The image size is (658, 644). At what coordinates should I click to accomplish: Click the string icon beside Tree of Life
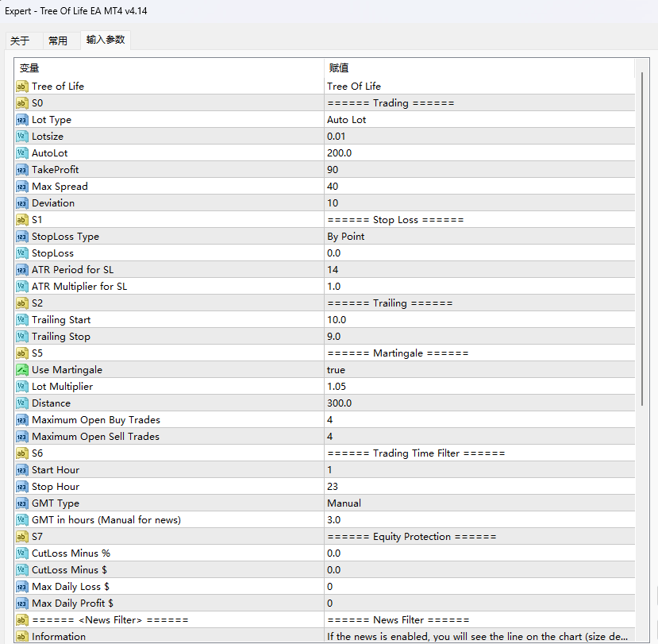(x=21, y=87)
